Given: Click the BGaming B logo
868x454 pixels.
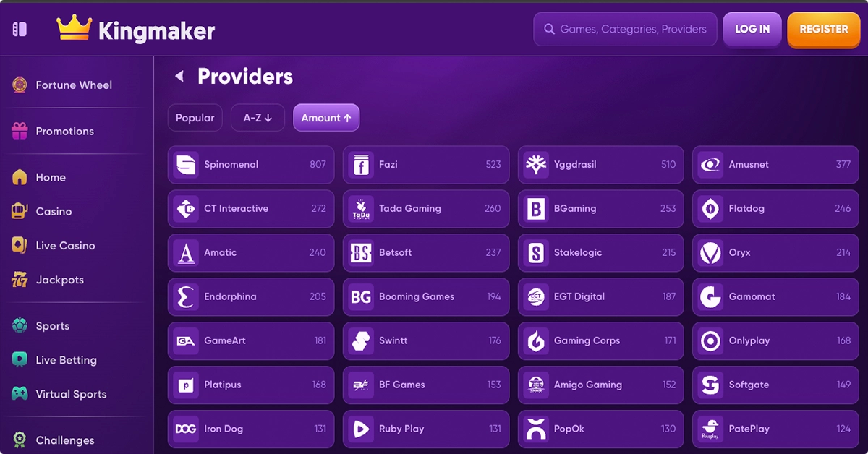Looking at the screenshot, I should (536, 208).
